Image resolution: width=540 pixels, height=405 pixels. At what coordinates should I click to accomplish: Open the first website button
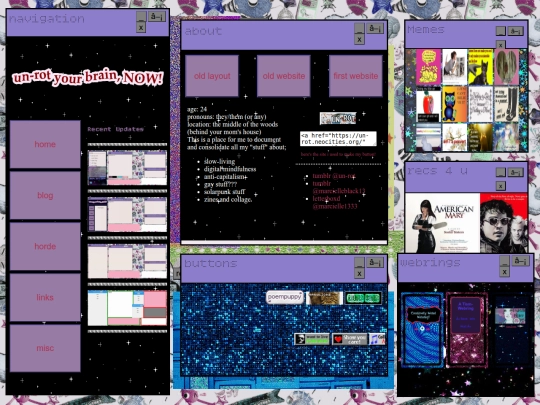click(356, 76)
